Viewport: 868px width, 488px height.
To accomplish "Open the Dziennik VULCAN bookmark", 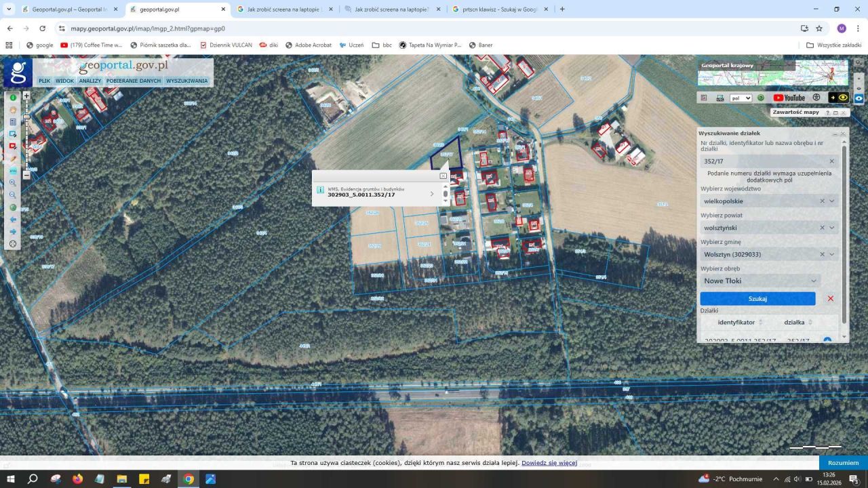I will pyautogui.click(x=226, y=45).
